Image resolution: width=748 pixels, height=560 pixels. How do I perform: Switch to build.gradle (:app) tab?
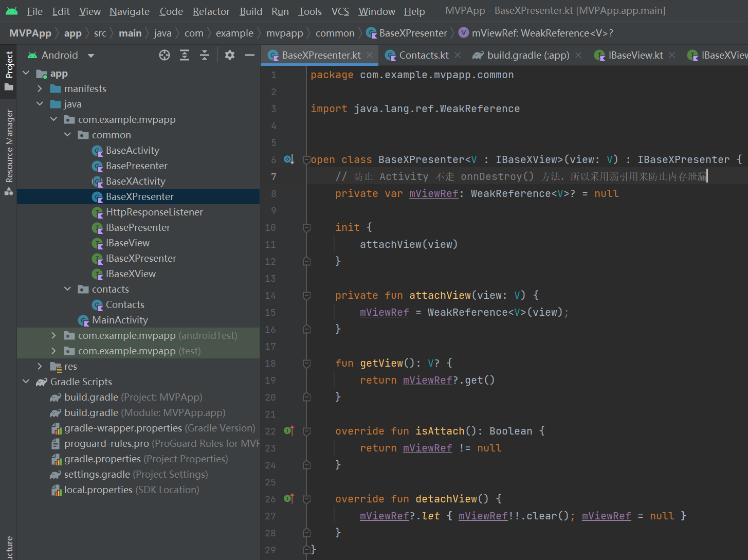pos(528,55)
